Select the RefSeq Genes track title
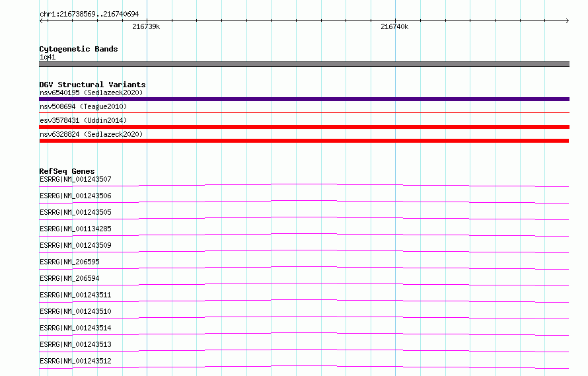Image resolution: width=588 pixels, height=376 pixels. pyautogui.click(x=67, y=171)
